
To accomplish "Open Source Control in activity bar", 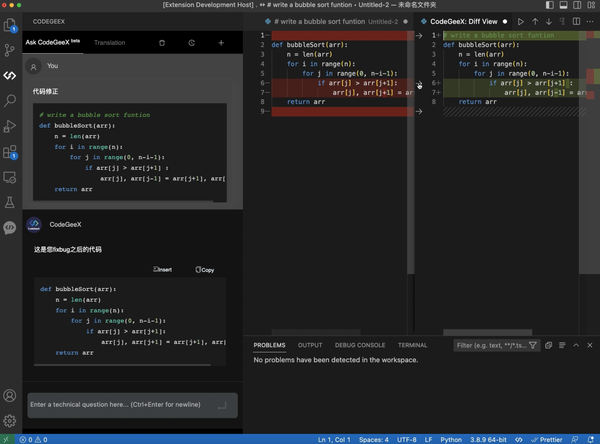I will click(10, 49).
